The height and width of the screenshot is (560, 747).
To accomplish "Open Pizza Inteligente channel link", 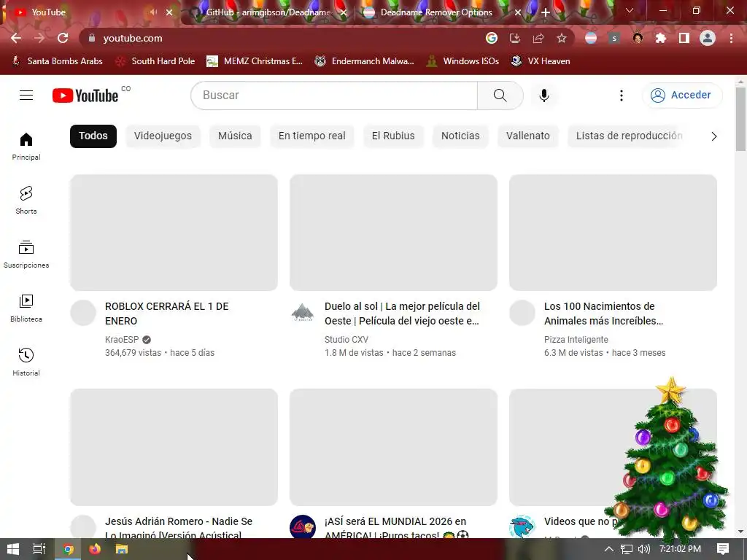I will click(x=576, y=340).
